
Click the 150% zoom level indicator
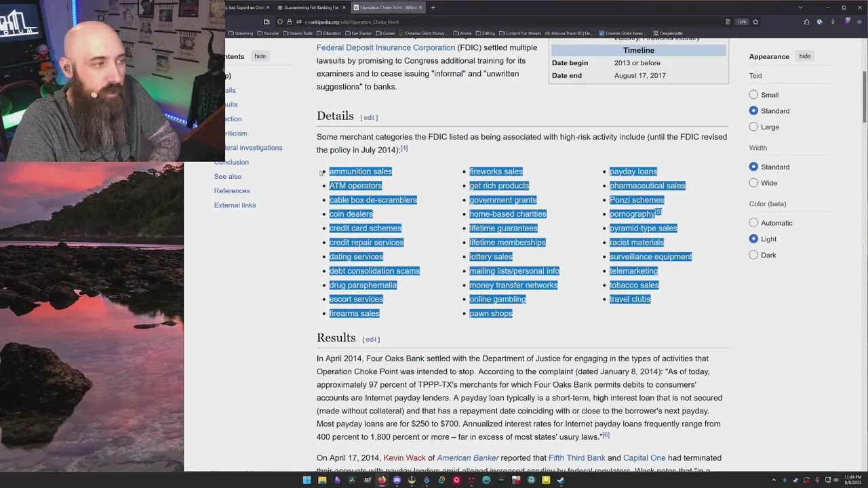pos(742,22)
